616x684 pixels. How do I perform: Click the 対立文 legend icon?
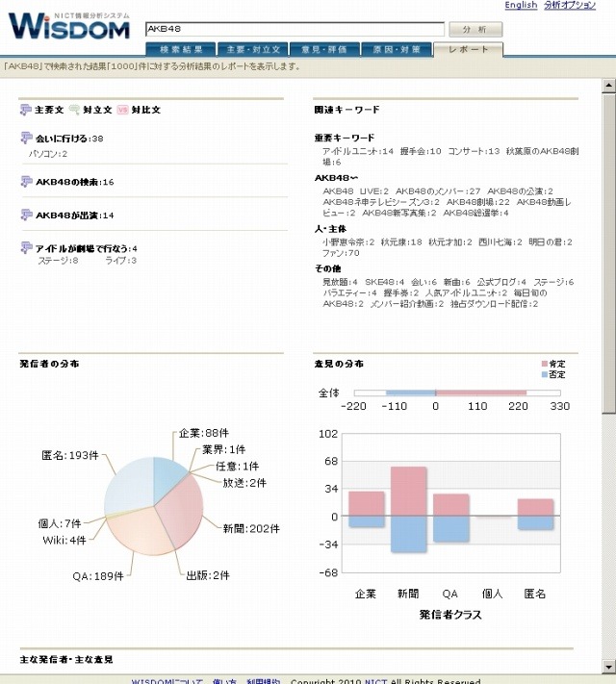pos(75,110)
